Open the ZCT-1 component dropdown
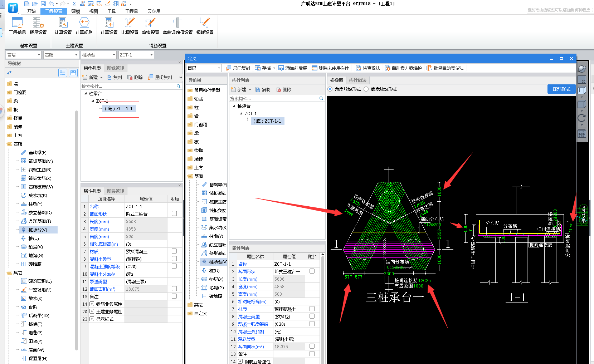Screen dimensions: 594x364 coord(136,55)
